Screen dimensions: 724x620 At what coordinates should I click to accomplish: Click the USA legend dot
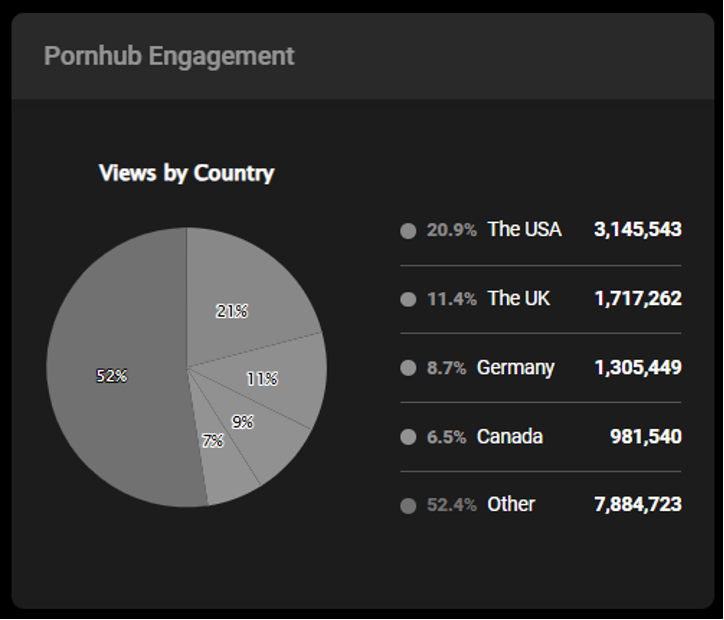408,230
